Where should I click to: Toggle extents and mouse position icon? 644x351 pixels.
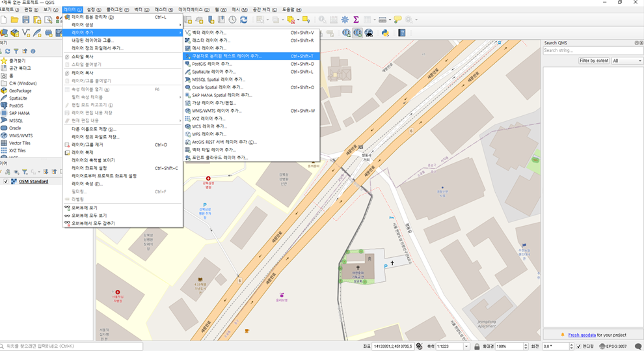tap(419, 346)
